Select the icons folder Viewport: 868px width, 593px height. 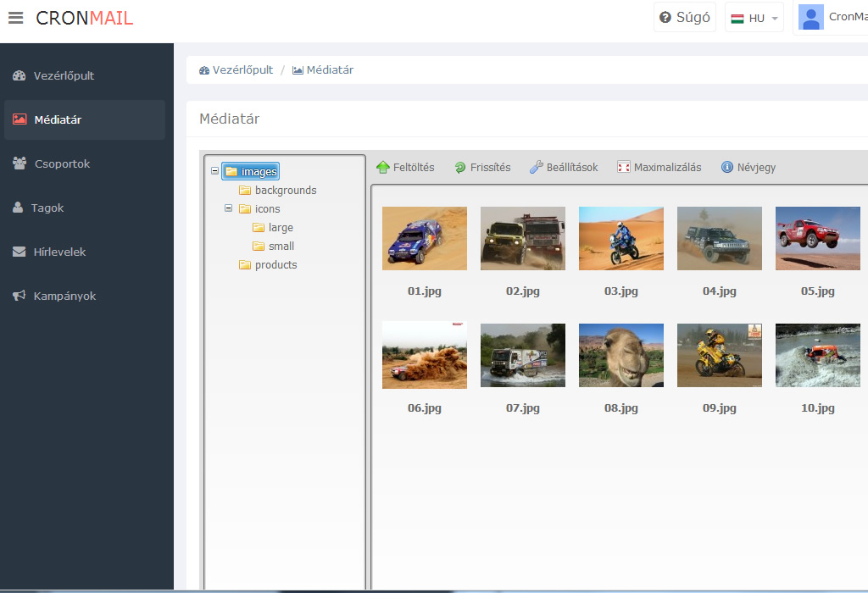[x=267, y=209]
